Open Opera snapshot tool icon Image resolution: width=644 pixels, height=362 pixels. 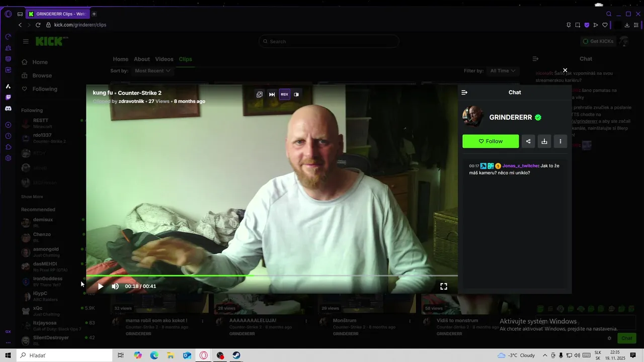point(578,25)
